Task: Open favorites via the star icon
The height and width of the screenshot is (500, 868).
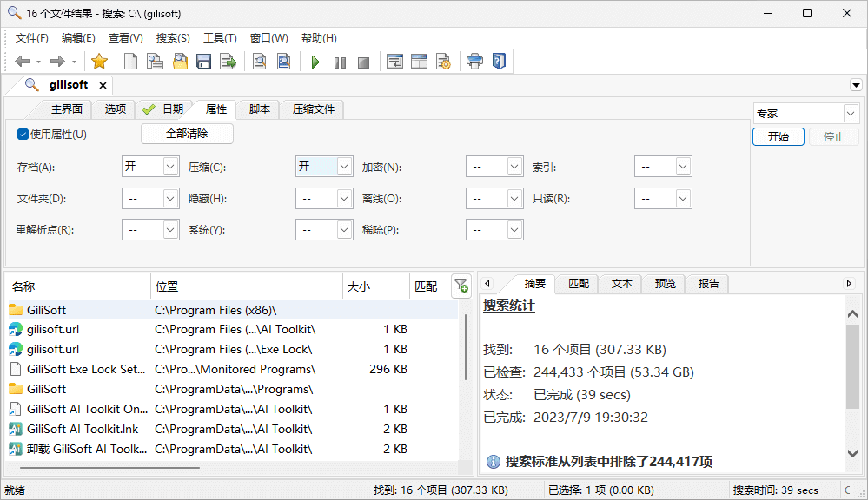Action: (99, 62)
